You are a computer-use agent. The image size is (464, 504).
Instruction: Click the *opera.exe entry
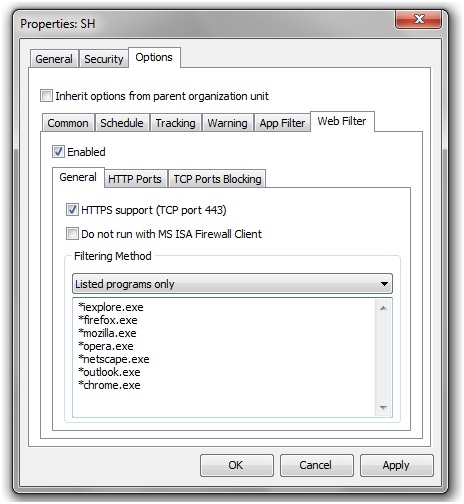click(x=106, y=346)
